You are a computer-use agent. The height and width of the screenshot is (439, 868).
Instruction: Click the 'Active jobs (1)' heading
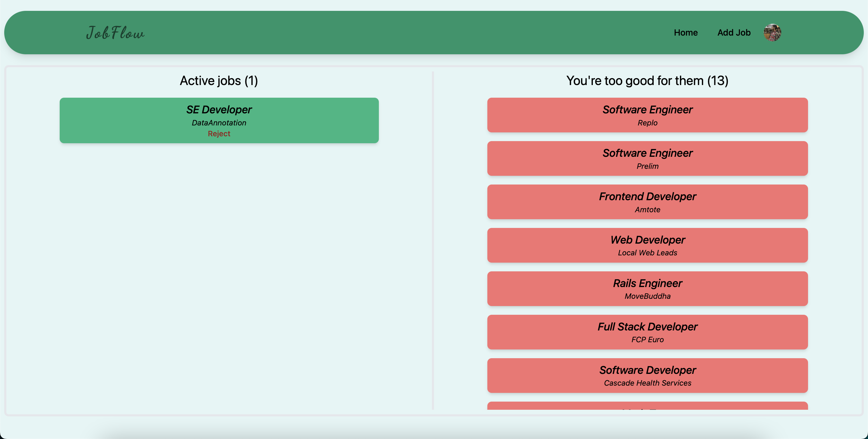[x=219, y=81]
